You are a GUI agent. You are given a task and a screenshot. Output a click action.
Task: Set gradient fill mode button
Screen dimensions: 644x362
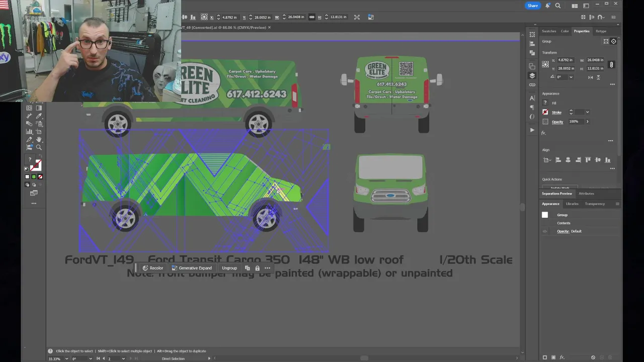click(34, 176)
